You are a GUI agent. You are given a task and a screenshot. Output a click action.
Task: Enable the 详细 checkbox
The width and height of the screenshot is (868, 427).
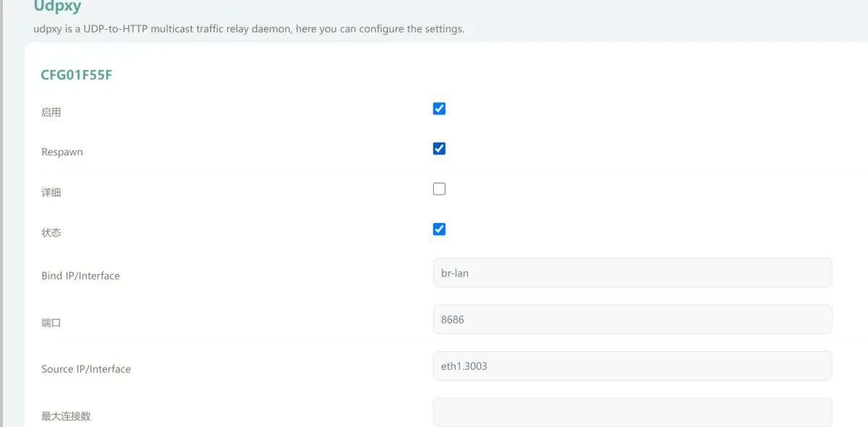[439, 189]
